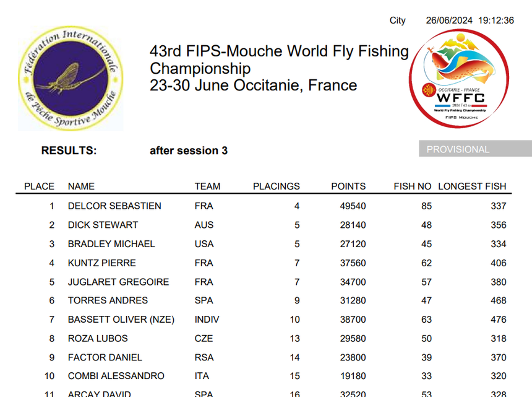Click the date 26/06/2024 in header

449,20
